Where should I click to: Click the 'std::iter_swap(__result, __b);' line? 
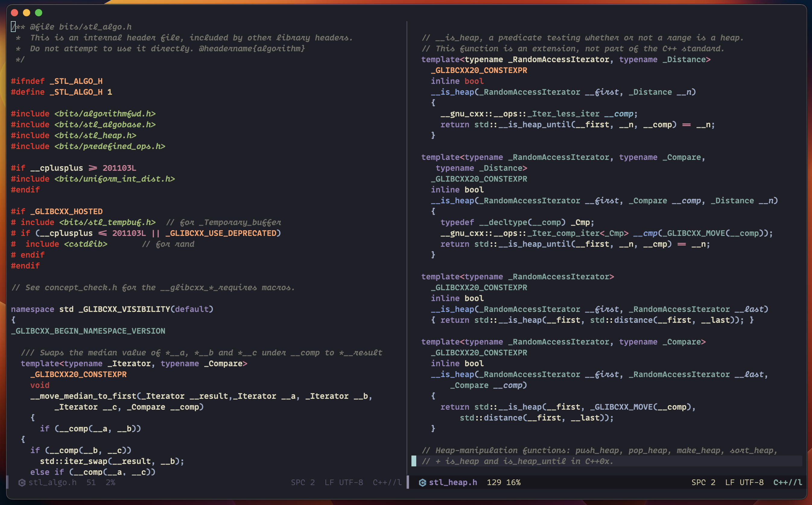[x=112, y=461]
